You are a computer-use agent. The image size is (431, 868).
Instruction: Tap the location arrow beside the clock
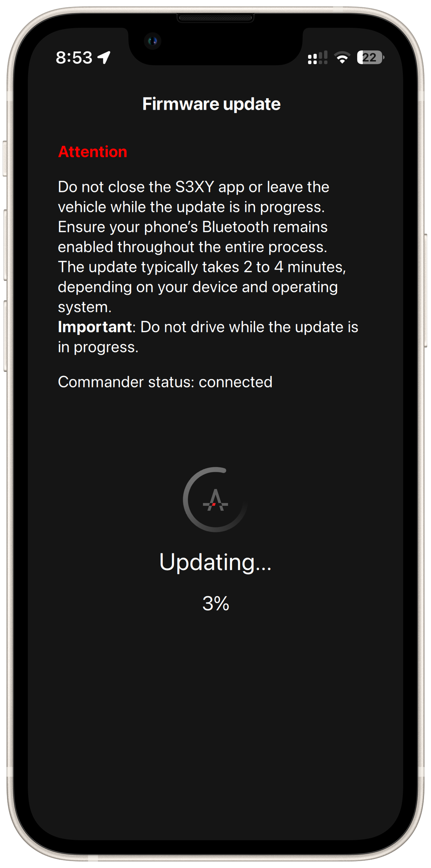pyautogui.click(x=104, y=57)
